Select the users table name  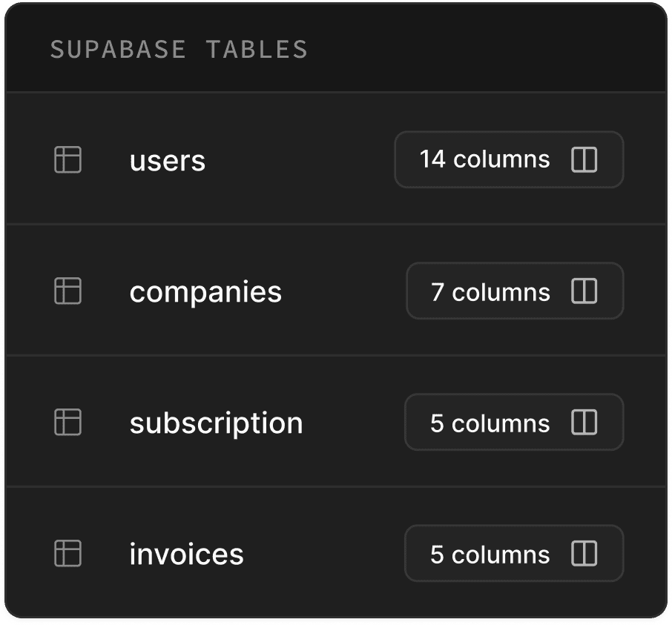168,162
